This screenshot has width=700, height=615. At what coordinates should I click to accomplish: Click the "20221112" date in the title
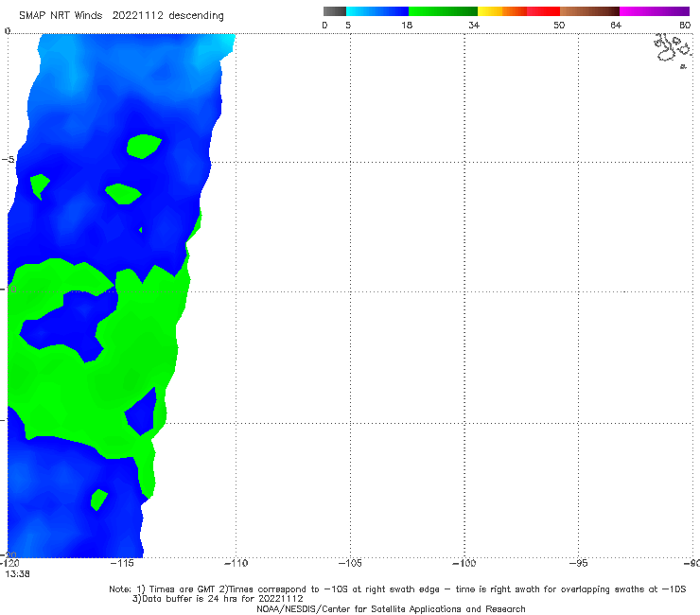click(138, 16)
